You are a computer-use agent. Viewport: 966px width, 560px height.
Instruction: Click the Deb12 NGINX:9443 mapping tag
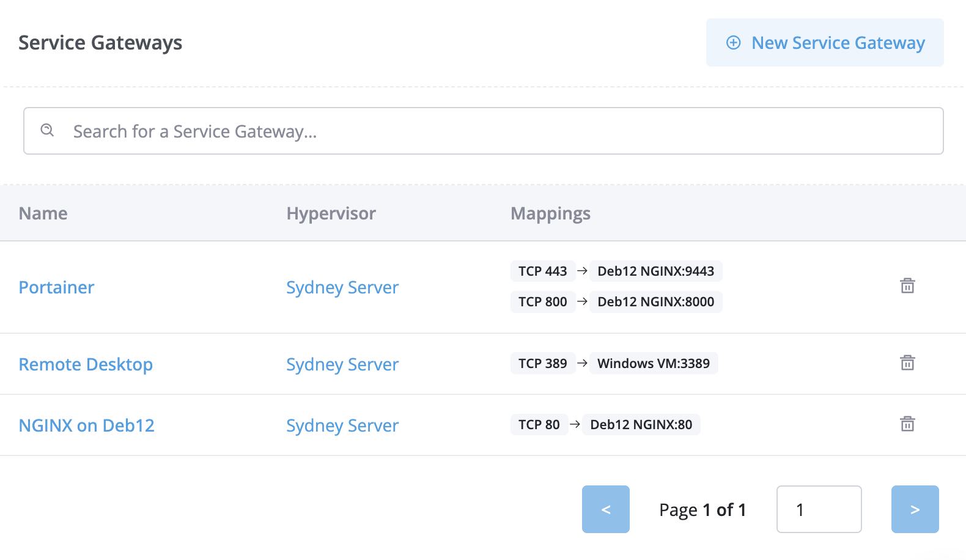[655, 271]
